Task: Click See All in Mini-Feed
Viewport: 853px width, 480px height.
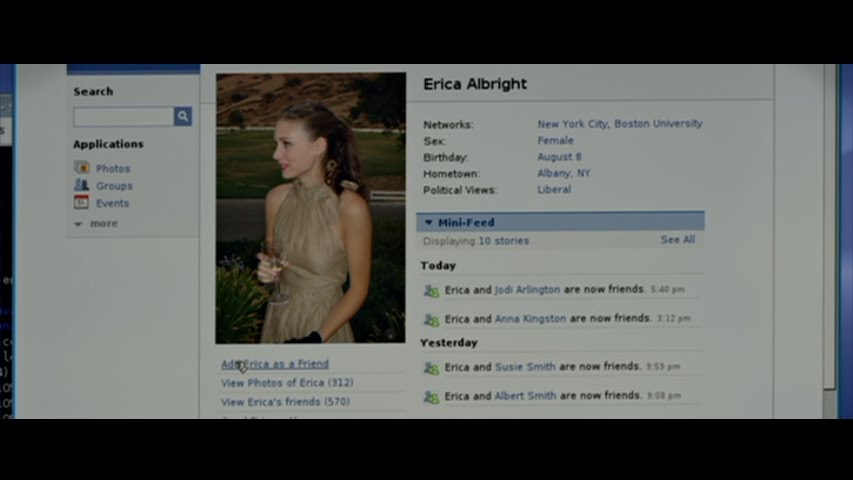Action: coord(677,240)
